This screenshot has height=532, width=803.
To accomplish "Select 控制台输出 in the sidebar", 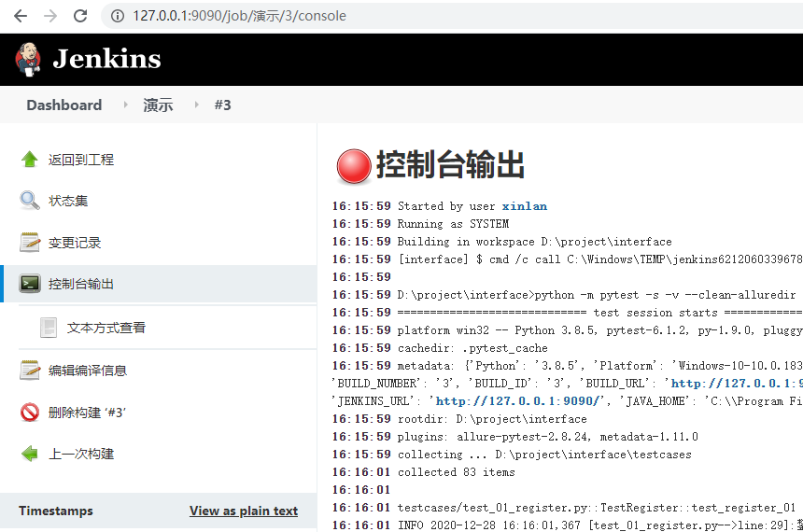I will click(81, 284).
